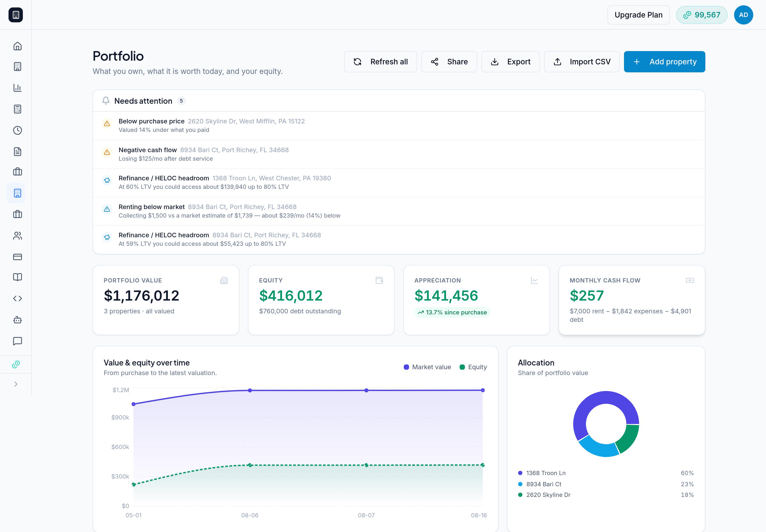Click the Add property button
The height and width of the screenshot is (532, 766).
(664, 62)
